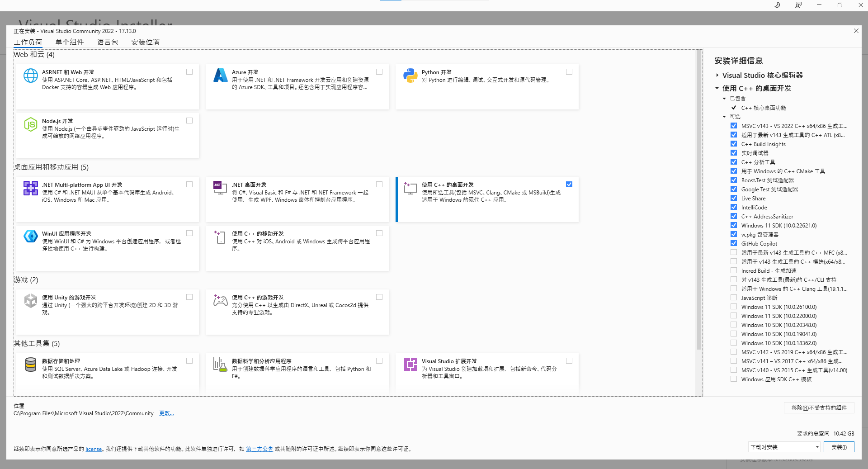Uncheck C++ Build Insights component

pyautogui.click(x=734, y=144)
